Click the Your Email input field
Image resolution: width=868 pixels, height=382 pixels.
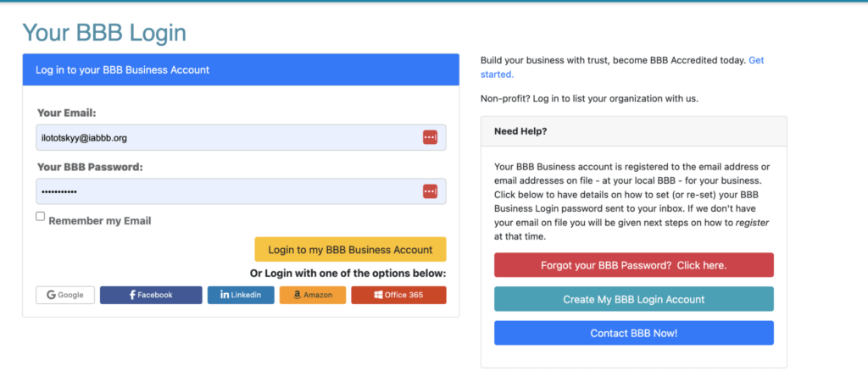(x=241, y=138)
